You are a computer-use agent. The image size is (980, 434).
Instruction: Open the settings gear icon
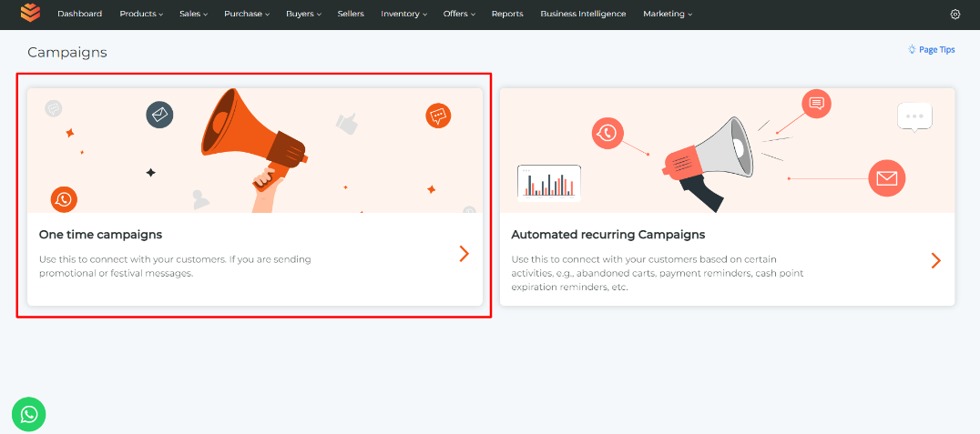[955, 15]
